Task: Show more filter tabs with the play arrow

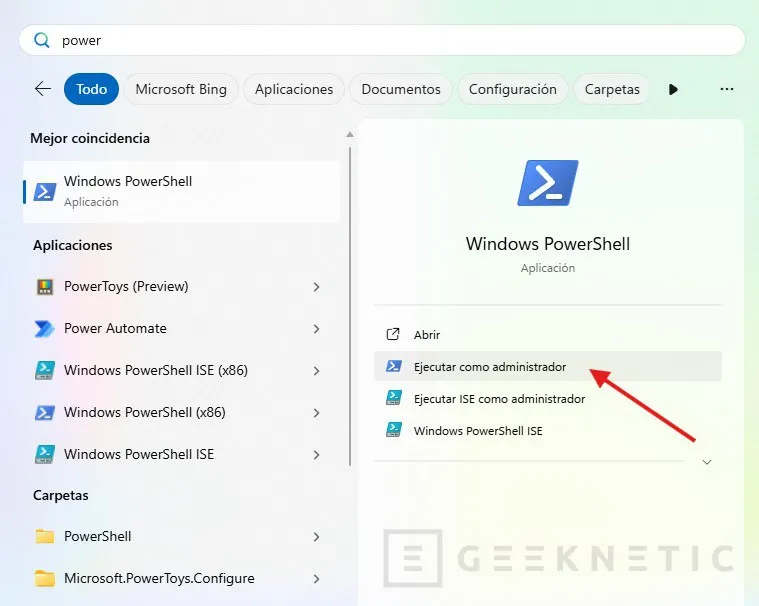Action: point(673,89)
